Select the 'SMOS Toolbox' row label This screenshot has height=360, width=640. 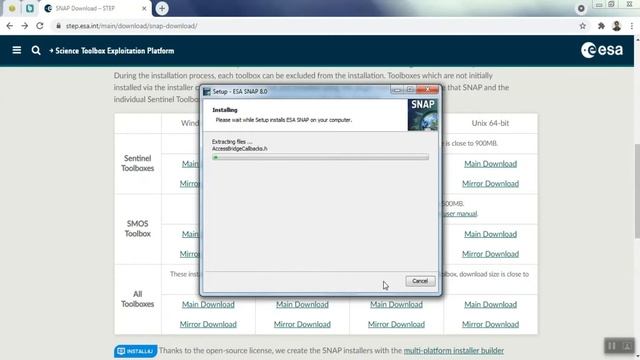click(x=138, y=229)
